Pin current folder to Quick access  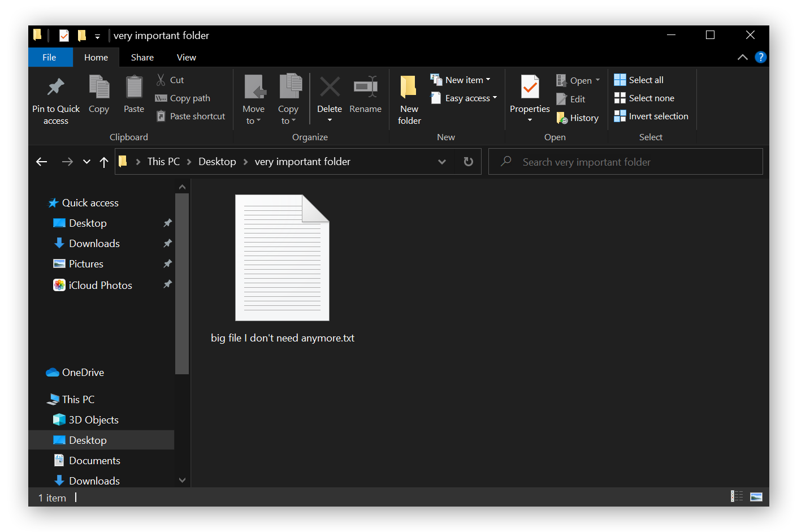pyautogui.click(x=55, y=100)
